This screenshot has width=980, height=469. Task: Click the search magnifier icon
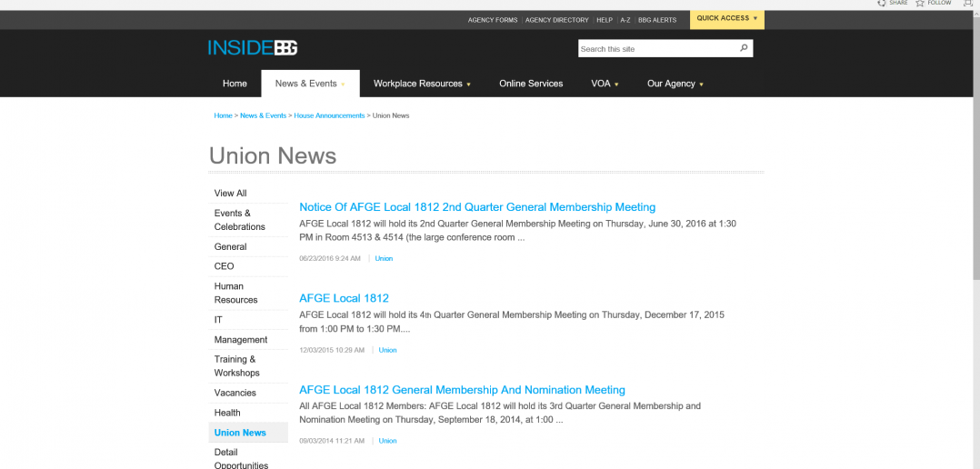point(743,48)
